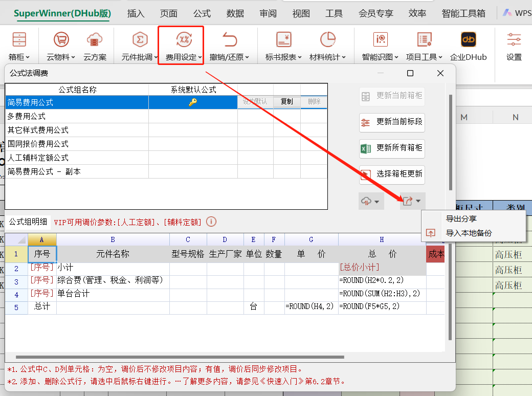
Task: Open the 标书报表 bid report icon
Action: coord(283,39)
